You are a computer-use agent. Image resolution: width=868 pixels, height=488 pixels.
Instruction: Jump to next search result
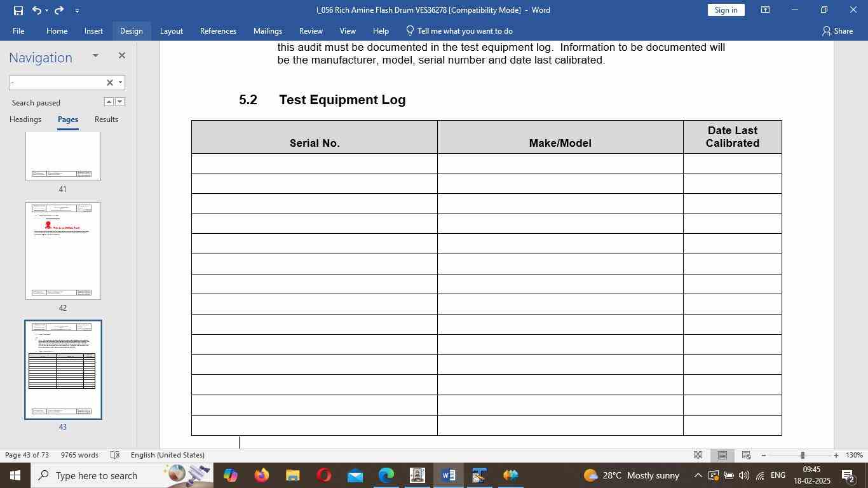(119, 102)
